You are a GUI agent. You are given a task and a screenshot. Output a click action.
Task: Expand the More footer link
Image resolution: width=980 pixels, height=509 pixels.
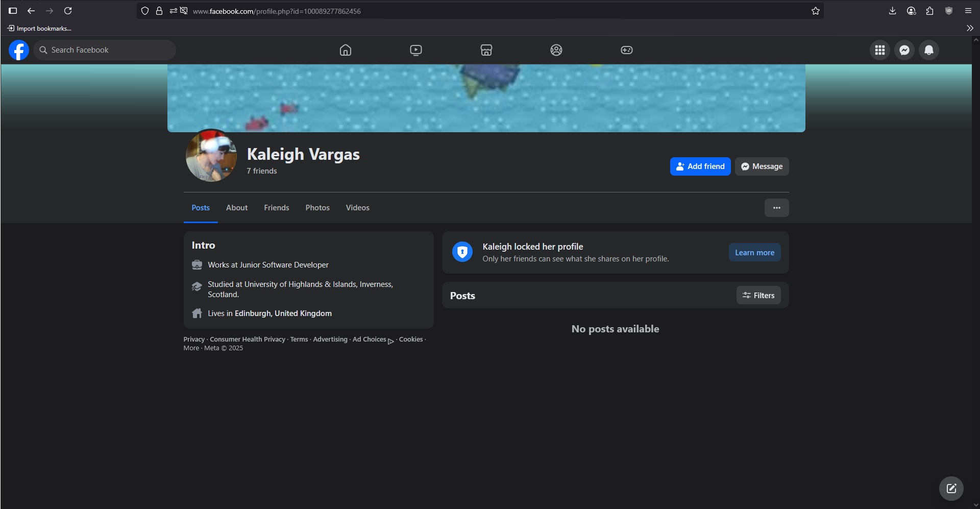pyautogui.click(x=191, y=348)
